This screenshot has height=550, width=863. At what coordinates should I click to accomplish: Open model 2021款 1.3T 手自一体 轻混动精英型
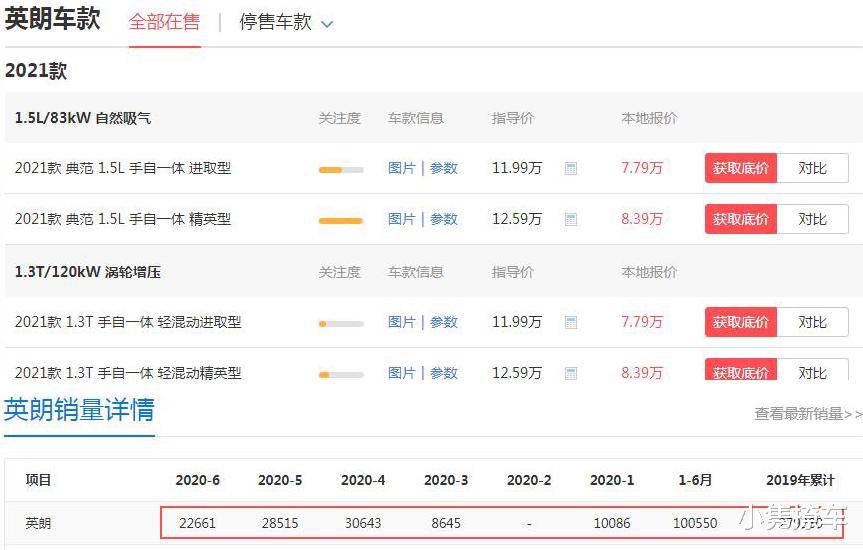(128, 373)
